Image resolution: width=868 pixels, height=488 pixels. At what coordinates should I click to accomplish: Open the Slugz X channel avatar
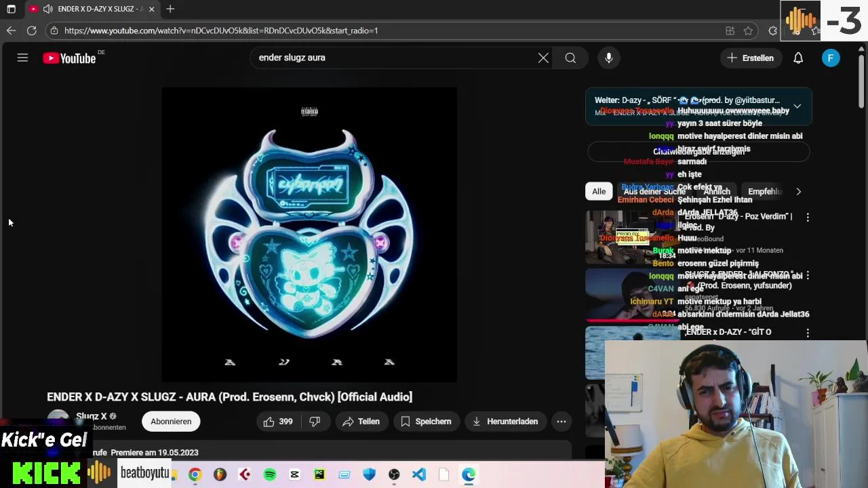tap(58, 422)
